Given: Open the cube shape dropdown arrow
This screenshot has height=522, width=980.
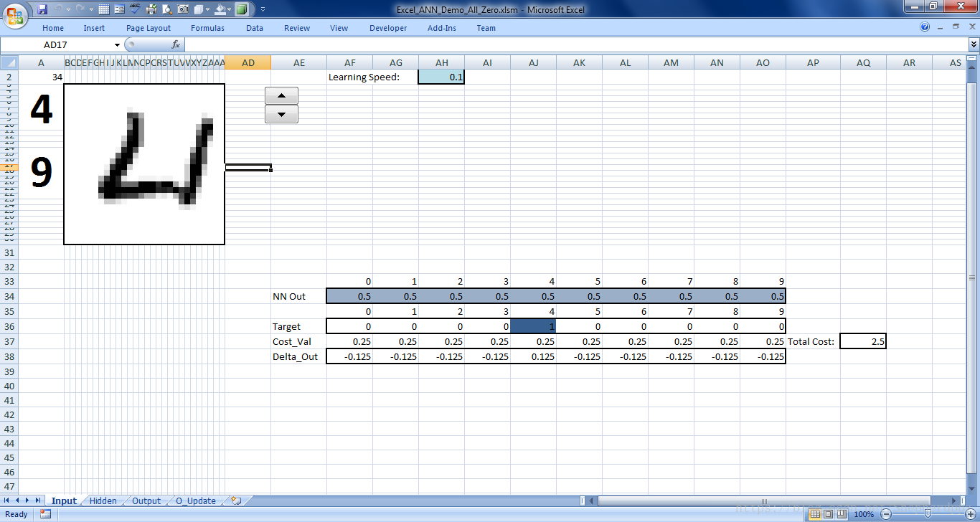Looking at the screenshot, I should pos(207,9).
